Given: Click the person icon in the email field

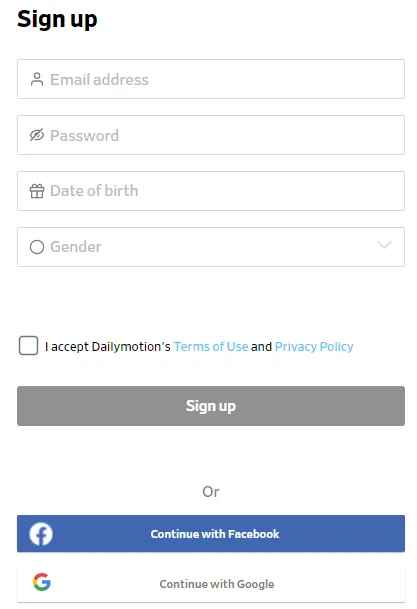Looking at the screenshot, I should click(37, 79).
